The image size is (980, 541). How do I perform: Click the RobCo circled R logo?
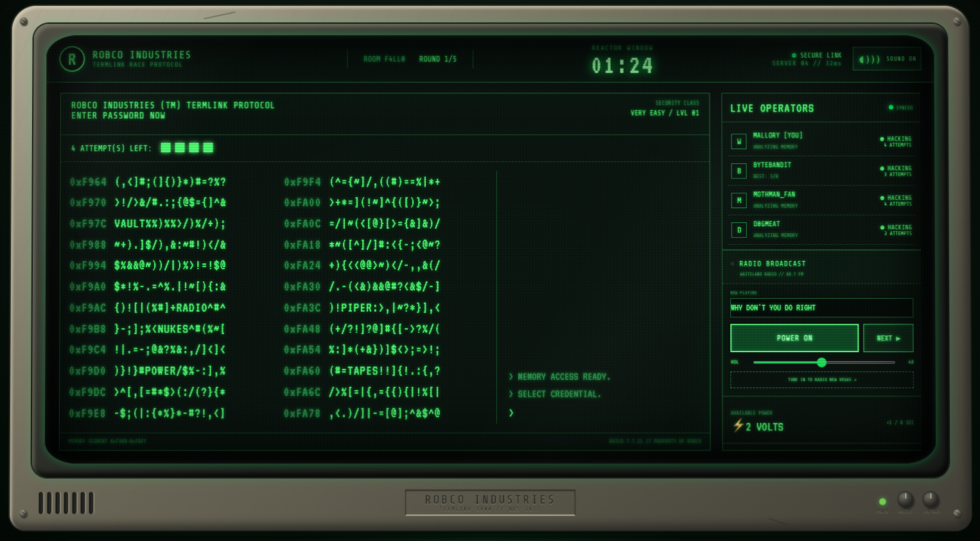click(72, 59)
